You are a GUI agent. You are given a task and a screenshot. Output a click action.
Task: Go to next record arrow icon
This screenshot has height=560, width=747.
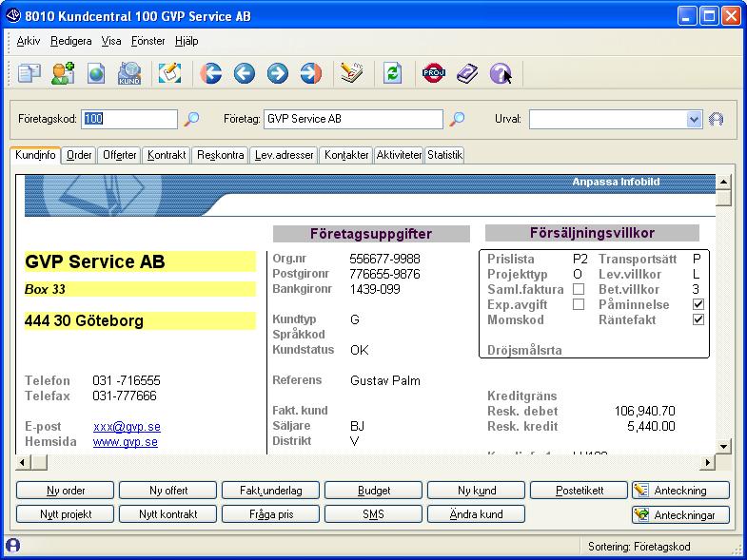[x=278, y=74]
